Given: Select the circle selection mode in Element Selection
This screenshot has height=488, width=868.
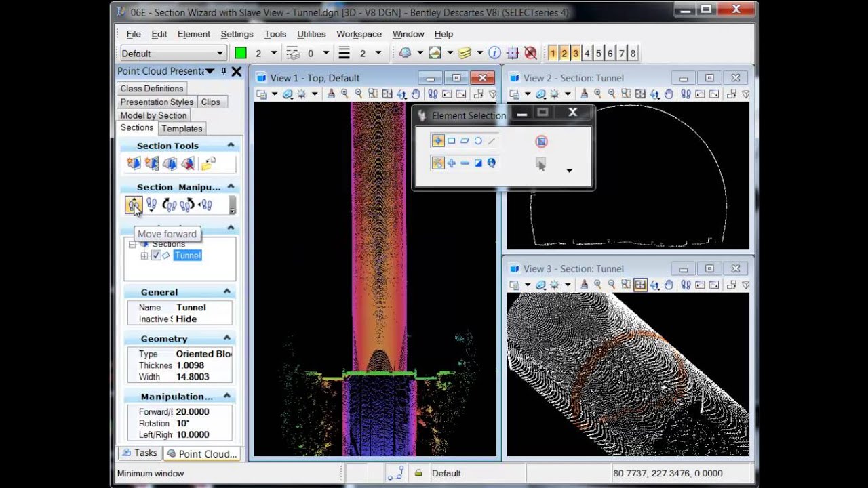Looking at the screenshot, I should [478, 141].
